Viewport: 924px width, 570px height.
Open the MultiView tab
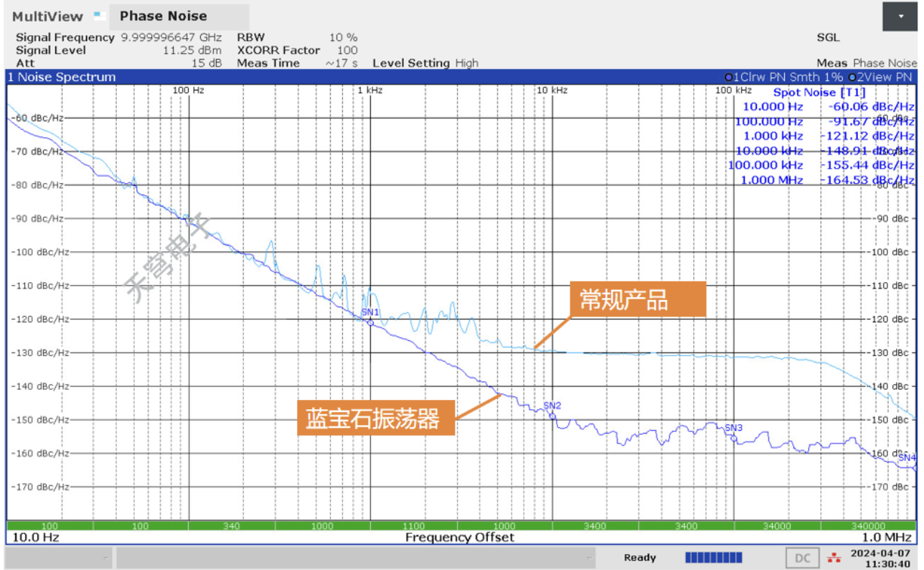47,17
